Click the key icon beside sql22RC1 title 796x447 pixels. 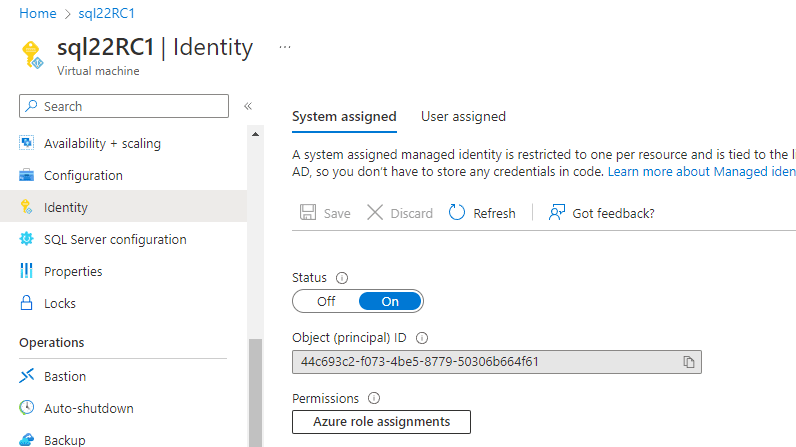(32, 55)
